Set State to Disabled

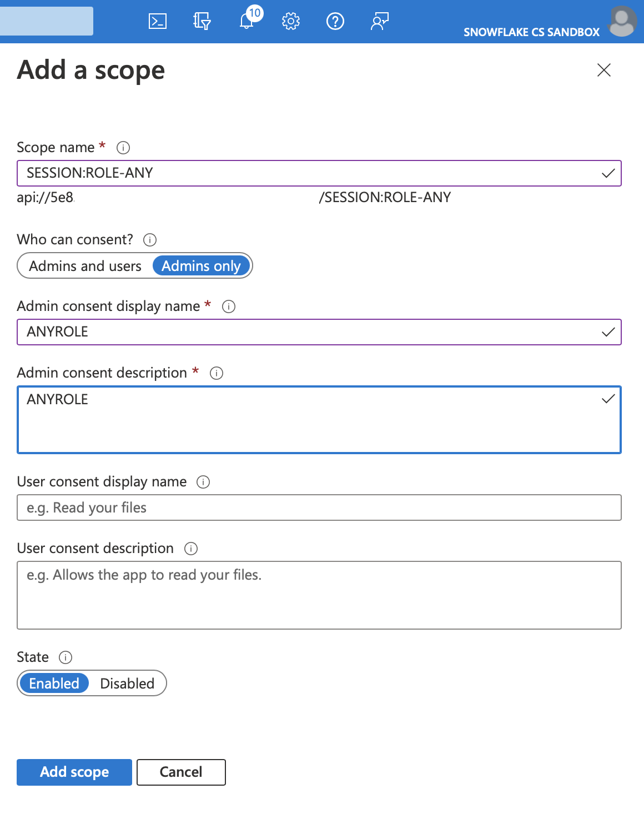click(127, 684)
